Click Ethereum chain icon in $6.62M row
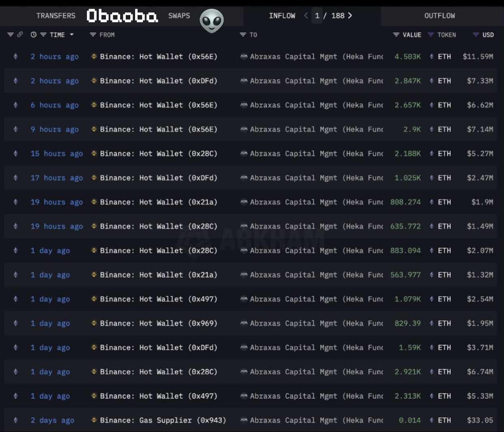 coord(15,105)
